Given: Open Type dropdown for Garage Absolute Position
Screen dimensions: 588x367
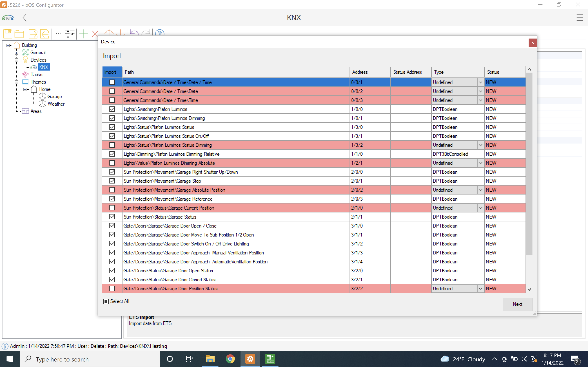Looking at the screenshot, I should tap(480, 190).
